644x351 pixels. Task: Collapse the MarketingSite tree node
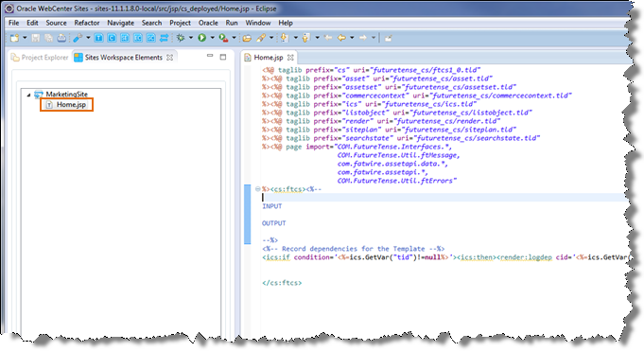(28, 95)
